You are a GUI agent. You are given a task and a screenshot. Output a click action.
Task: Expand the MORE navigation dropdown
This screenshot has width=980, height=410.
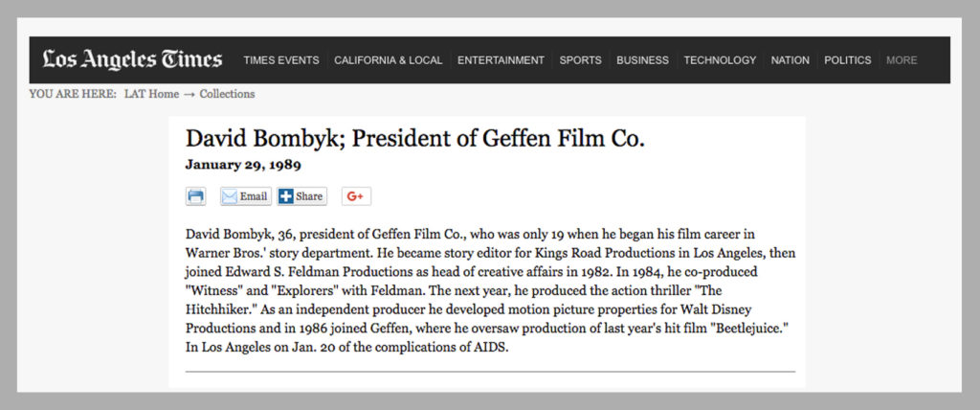[902, 60]
